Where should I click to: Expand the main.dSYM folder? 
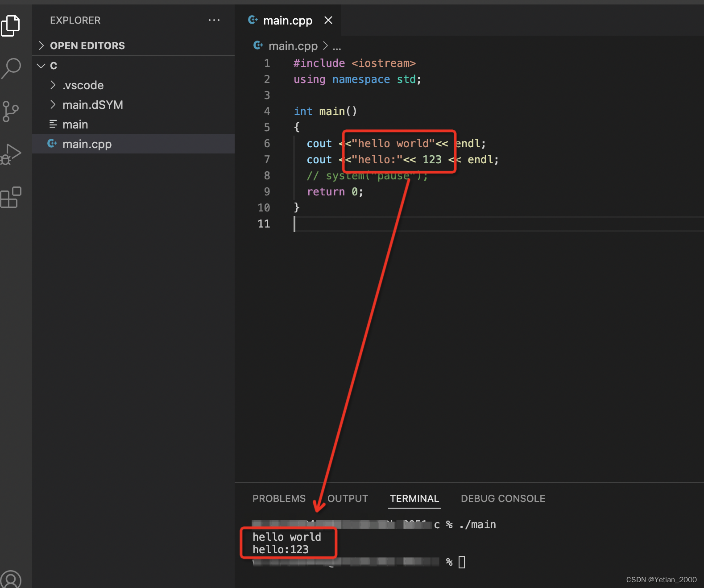coord(133,105)
